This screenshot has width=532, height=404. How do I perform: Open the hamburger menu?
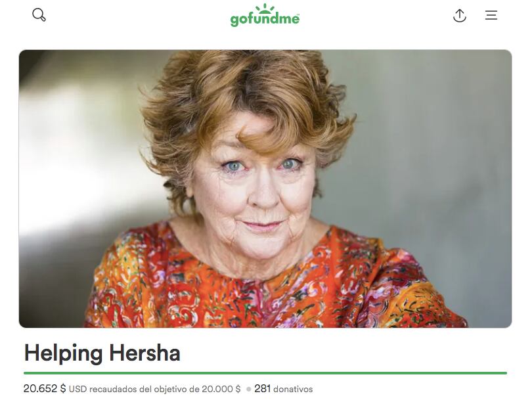click(491, 15)
